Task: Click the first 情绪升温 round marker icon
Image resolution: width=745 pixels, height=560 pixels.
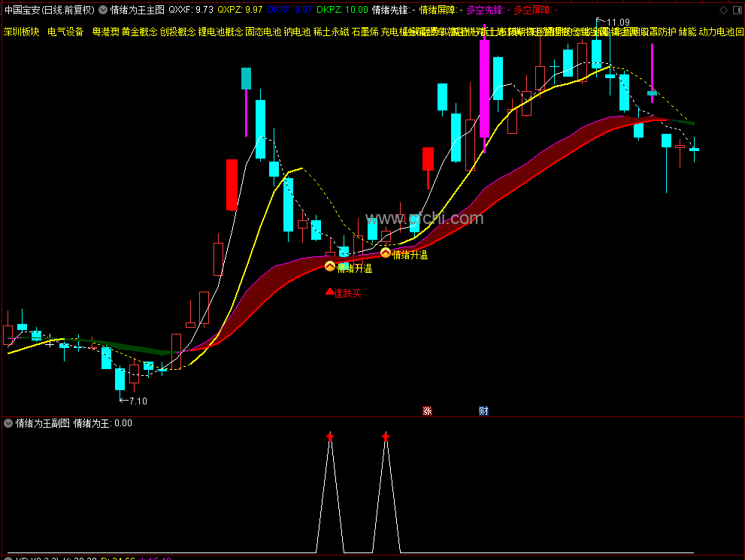Action: pyautogui.click(x=330, y=266)
